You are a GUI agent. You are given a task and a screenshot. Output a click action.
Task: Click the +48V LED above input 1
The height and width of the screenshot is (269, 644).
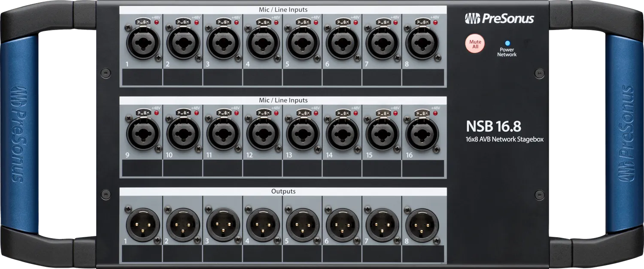[157, 22]
